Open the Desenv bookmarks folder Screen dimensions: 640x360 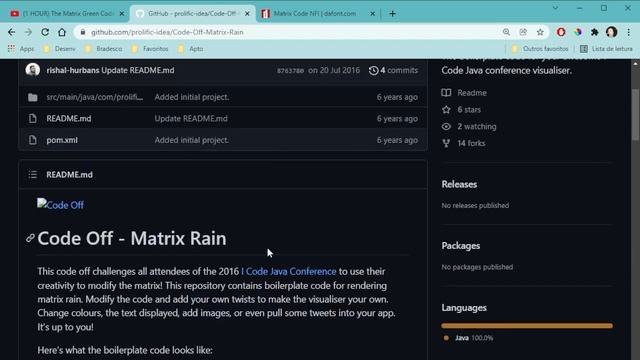(x=60, y=49)
